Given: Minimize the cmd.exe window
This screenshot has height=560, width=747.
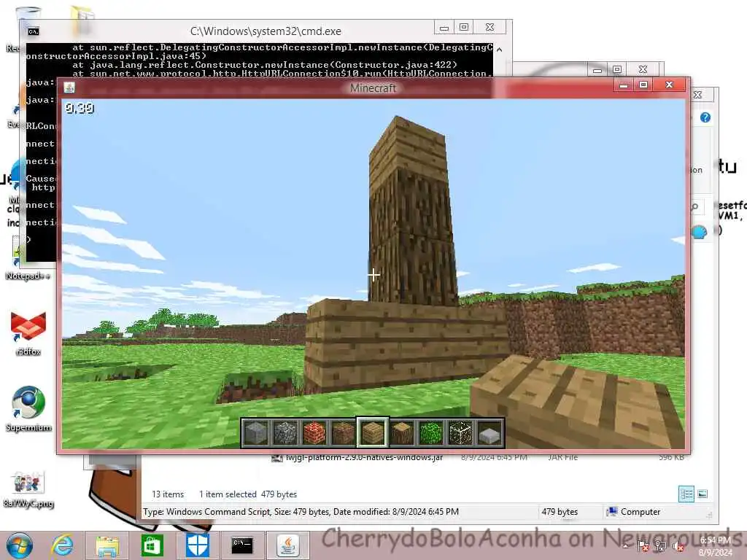Looking at the screenshot, I should (444, 28).
